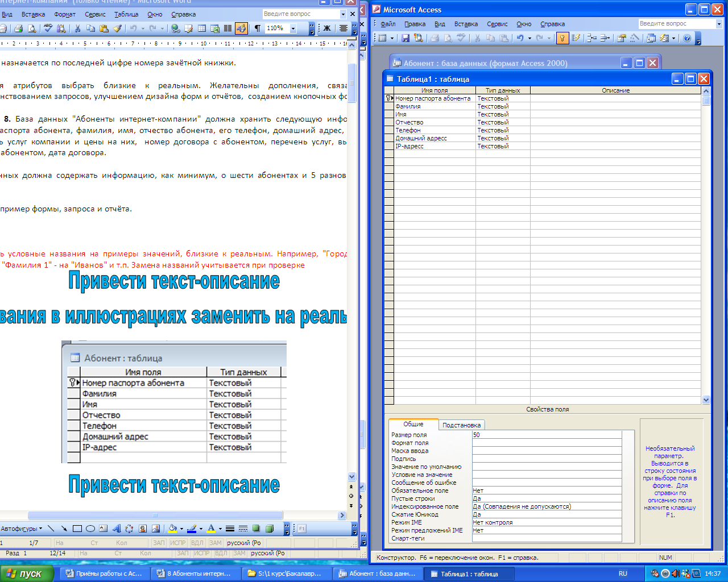Viewport: 728px width, 582px height.
Task: Click the RU language indicator in tray
Action: [623, 573]
